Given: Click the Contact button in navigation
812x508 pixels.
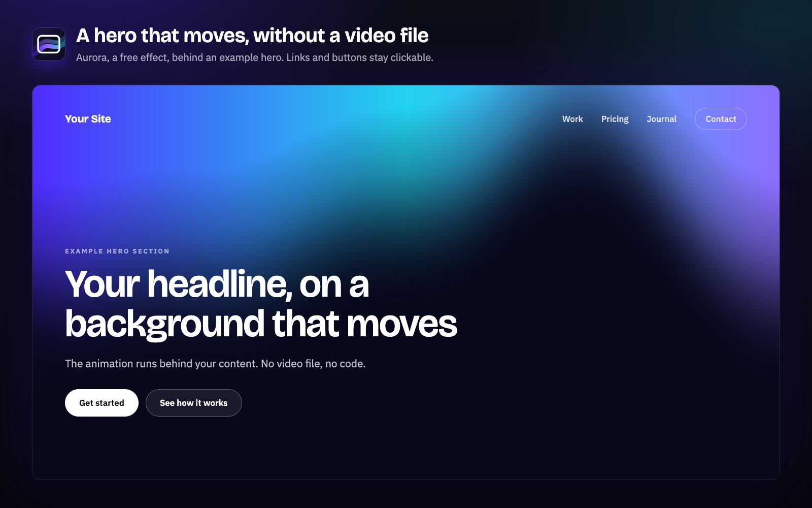Looking at the screenshot, I should [721, 119].
